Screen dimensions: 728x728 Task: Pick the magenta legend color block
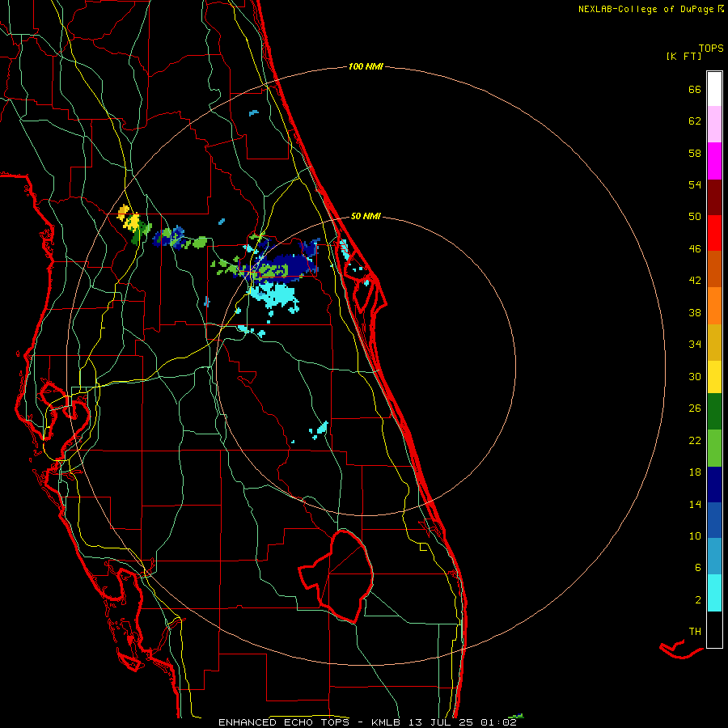tap(714, 161)
